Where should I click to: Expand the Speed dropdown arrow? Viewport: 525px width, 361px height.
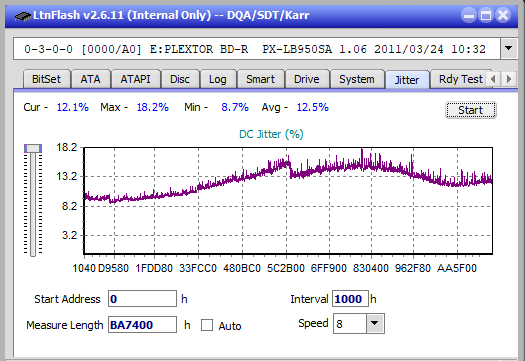coord(375,323)
